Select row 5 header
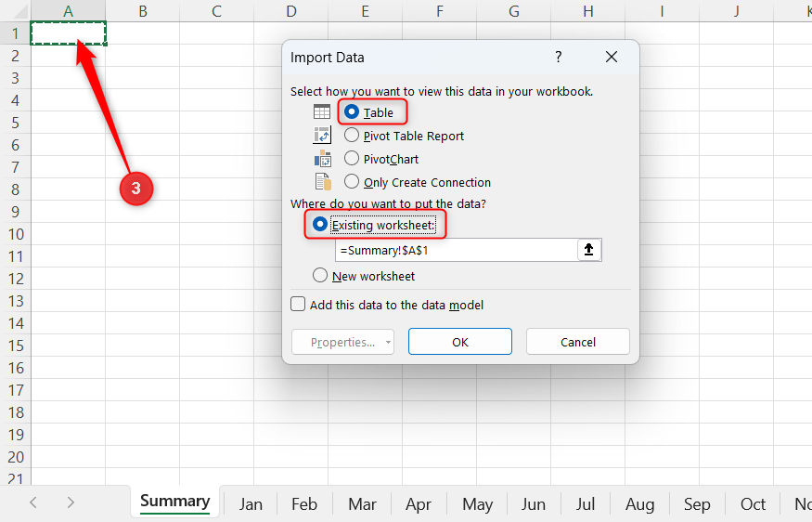Screen dimensions: 812x522 16,123
